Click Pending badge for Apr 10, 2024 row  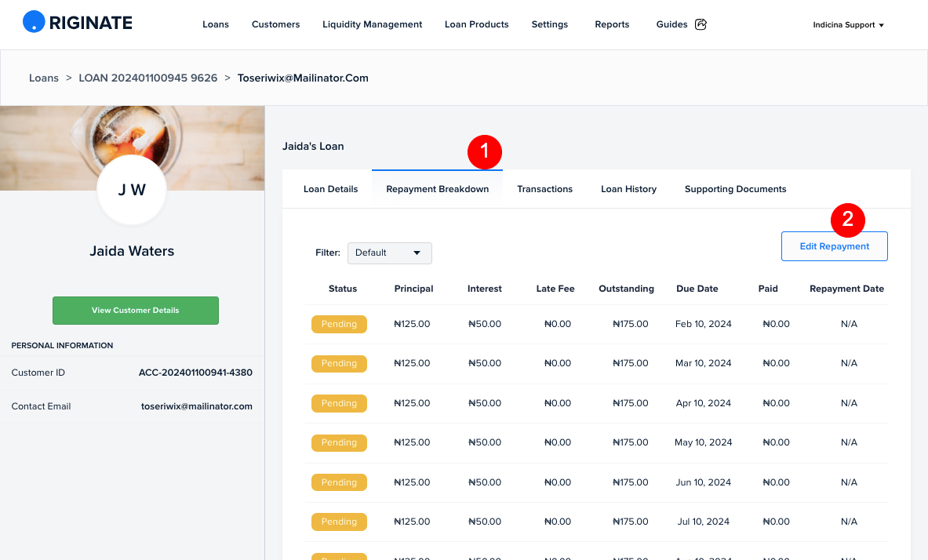click(x=339, y=403)
